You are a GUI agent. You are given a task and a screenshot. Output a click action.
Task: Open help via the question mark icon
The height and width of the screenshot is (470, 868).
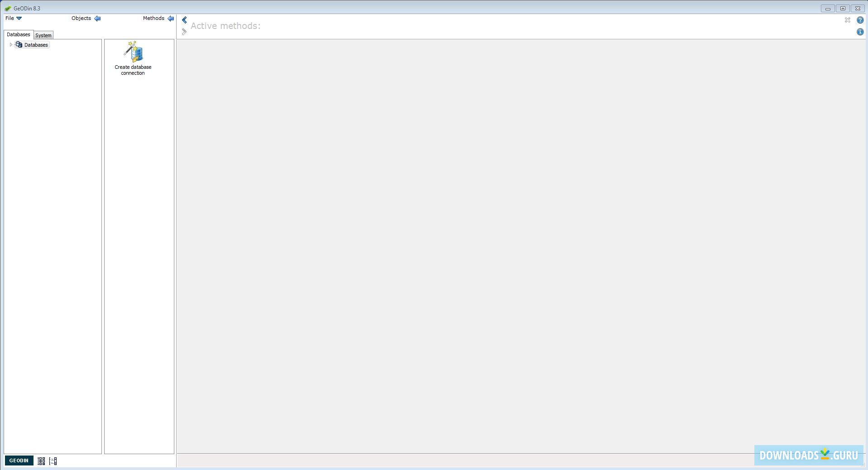860,20
